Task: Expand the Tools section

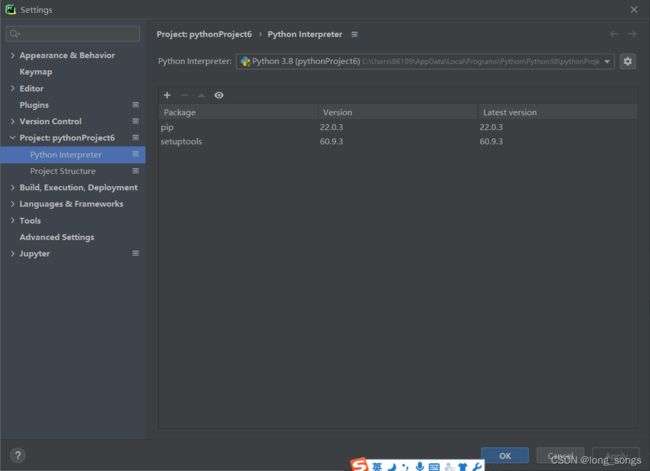Action: tap(12, 220)
